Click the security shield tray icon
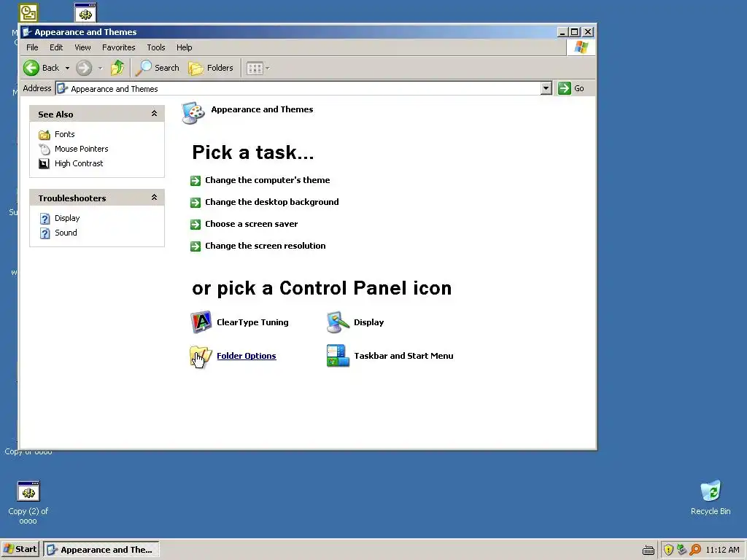This screenshot has height=560, width=747. (x=668, y=550)
